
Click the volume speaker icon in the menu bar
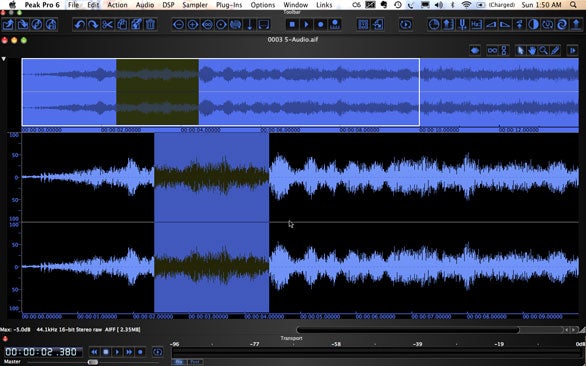(x=439, y=5)
